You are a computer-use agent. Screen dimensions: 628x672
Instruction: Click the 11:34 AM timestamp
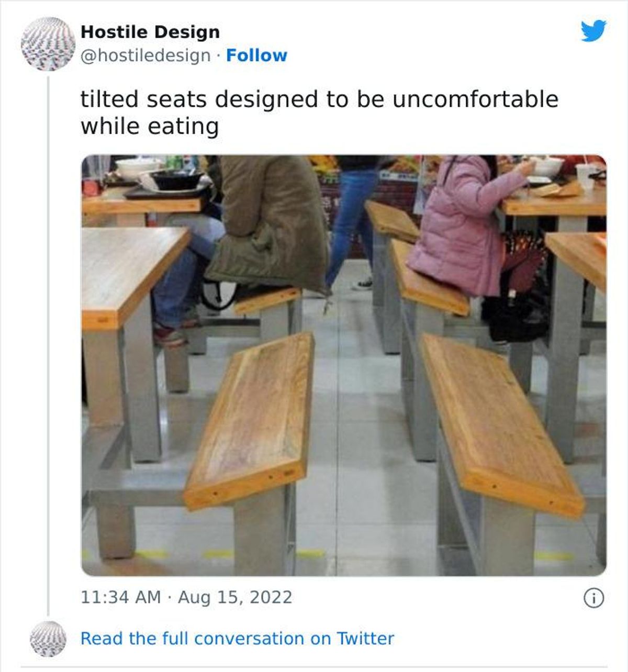(121, 597)
